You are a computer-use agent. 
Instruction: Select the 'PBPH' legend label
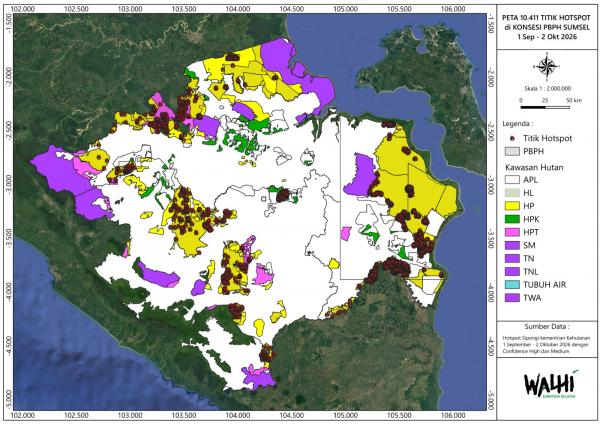pos(533,152)
